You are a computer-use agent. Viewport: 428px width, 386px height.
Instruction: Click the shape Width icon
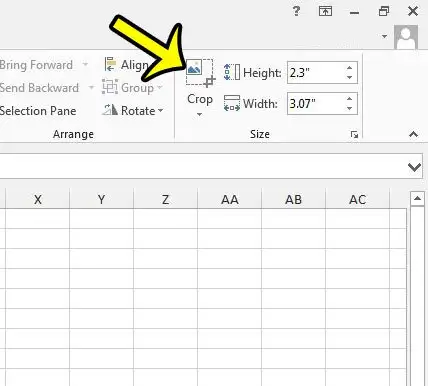pyautogui.click(x=232, y=103)
